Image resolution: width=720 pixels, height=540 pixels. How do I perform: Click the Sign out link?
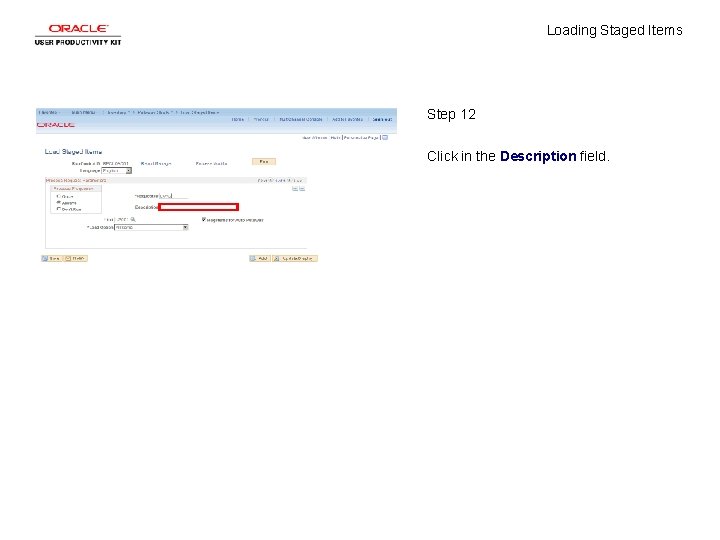382,119
